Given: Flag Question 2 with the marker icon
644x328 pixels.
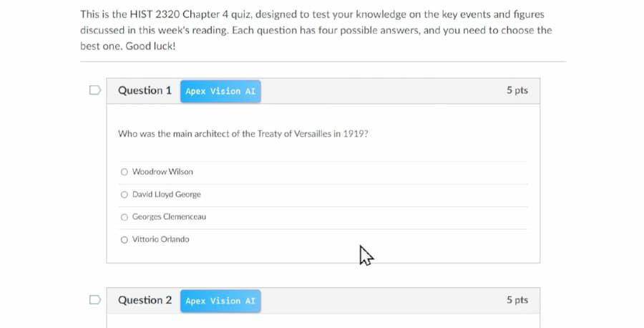Looking at the screenshot, I should point(95,299).
